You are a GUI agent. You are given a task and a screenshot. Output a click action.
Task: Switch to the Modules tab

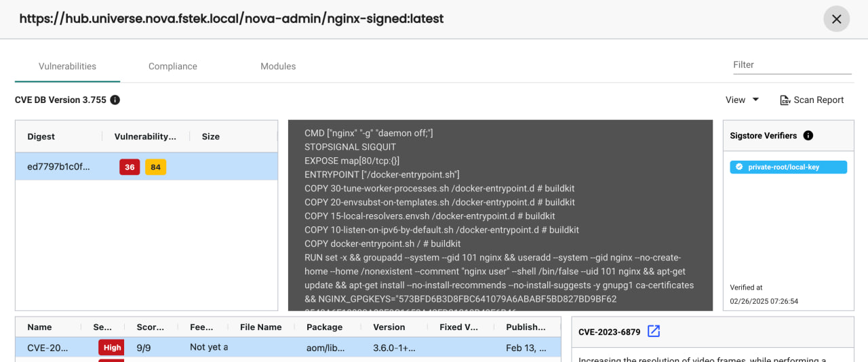[x=278, y=66]
